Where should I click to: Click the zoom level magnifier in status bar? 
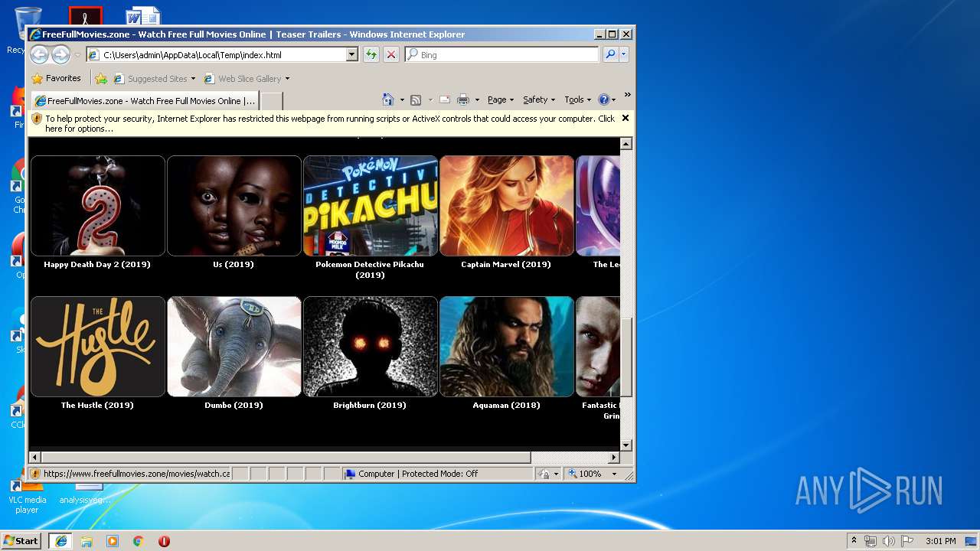pyautogui.click(x=572, y=474)
